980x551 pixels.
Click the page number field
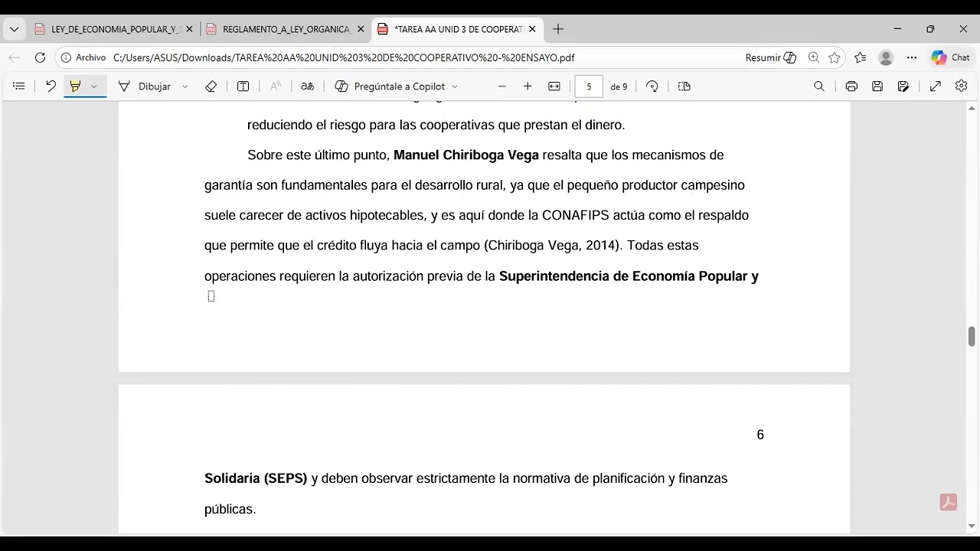pos(589,86)
